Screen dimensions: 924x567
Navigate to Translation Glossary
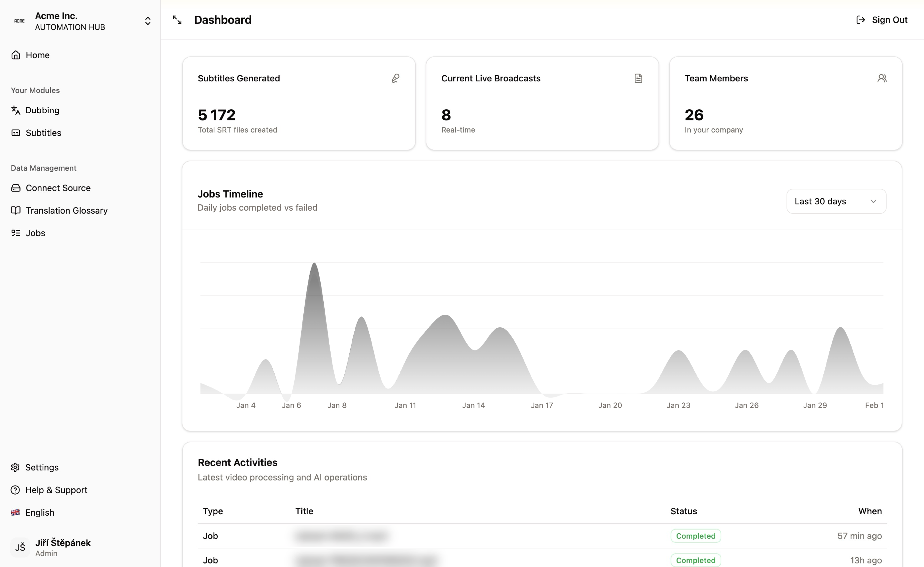[66, 211]
